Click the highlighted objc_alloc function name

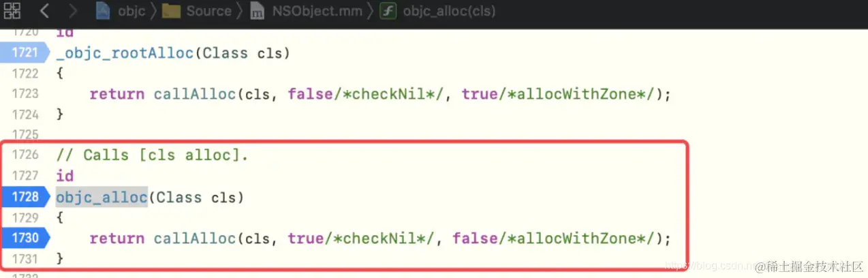[102, 198]
